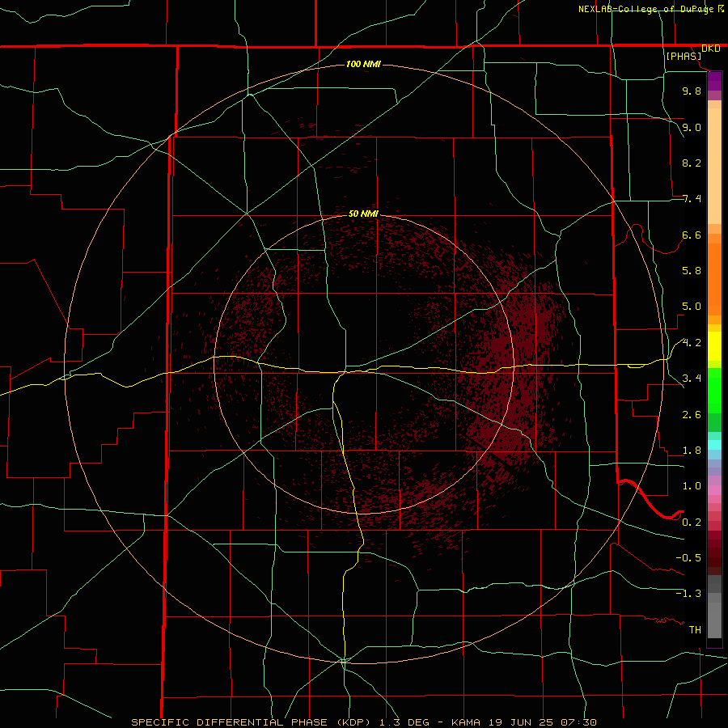Click the 1.8 scale value

tap(692, 451)
